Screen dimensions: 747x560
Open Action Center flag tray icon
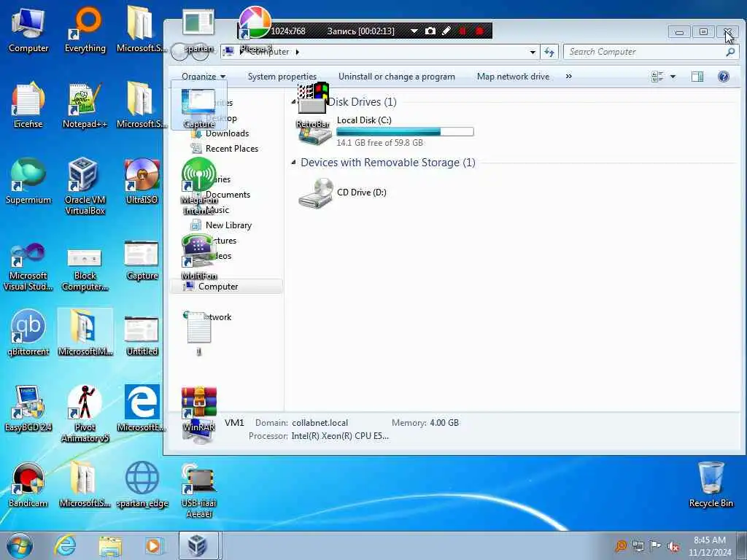(x=656, y=545)
